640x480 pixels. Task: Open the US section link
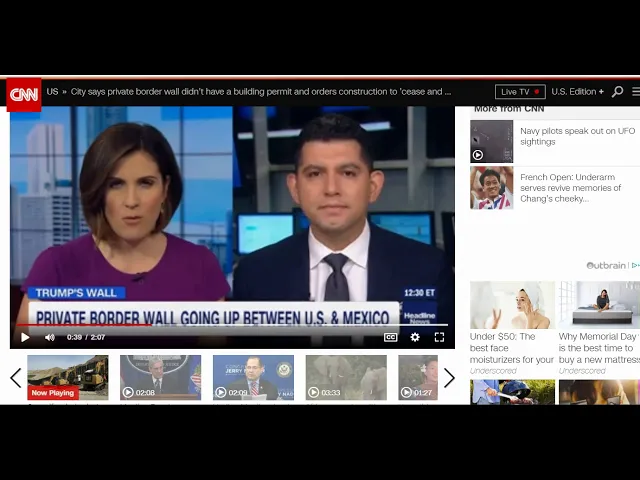click(x=52, y=91)
